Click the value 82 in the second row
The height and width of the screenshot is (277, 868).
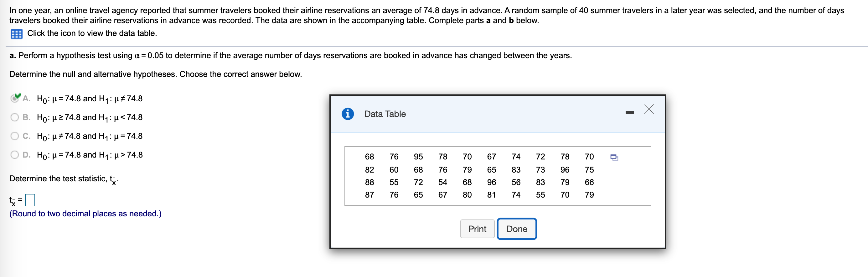point(369,170)
